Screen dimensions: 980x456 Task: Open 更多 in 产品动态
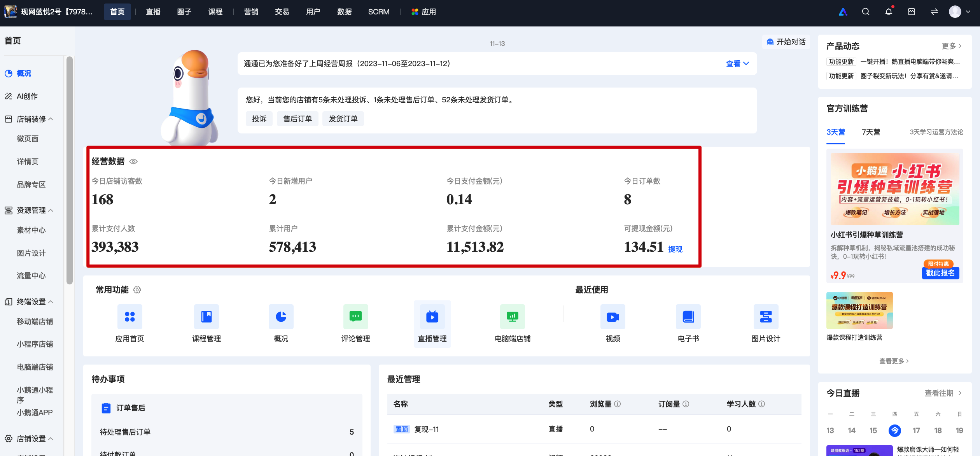(x=951, y=46)
